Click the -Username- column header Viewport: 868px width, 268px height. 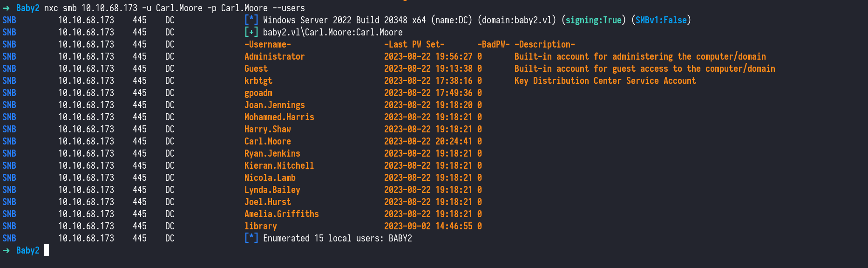pyautogui.click(x=267, y=44)
